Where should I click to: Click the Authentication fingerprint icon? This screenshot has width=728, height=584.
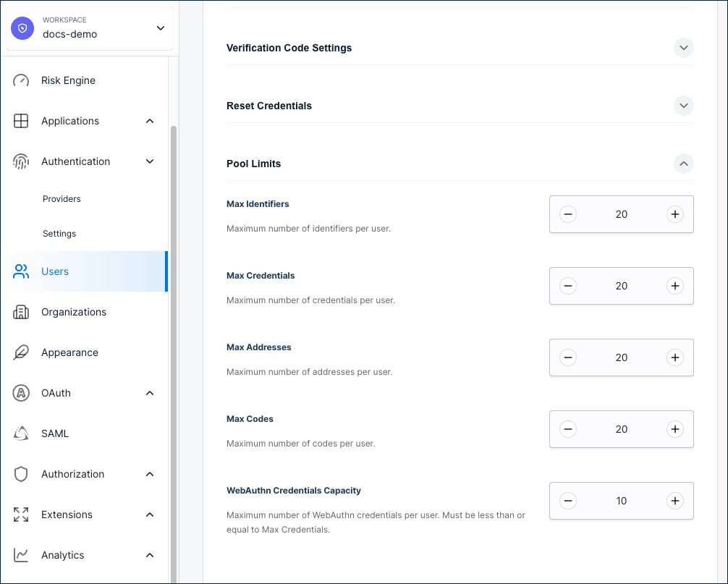(x=20, y=161)
